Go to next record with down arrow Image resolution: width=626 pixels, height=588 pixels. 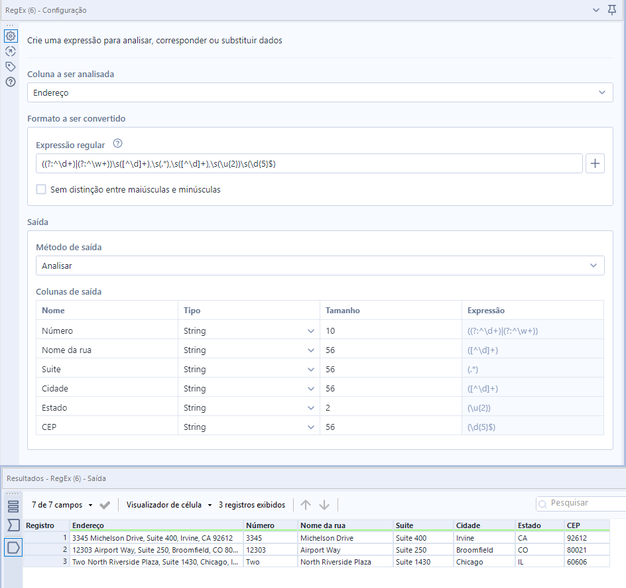pos(324,505)
